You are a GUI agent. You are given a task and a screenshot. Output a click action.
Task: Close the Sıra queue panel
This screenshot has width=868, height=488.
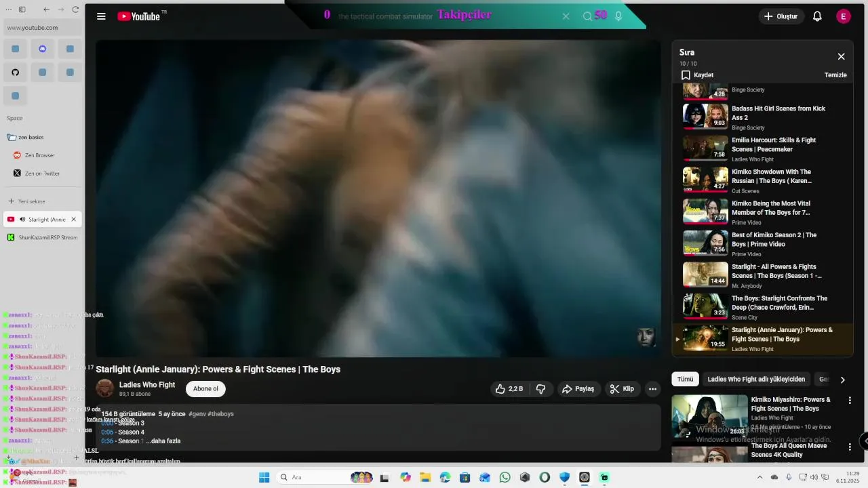[841, 56]
